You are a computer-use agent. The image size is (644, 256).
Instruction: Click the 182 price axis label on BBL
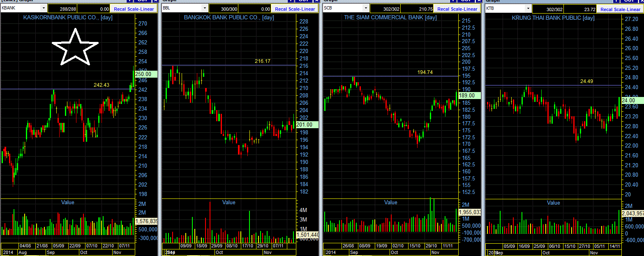pyautogui.click(x=304, y=191)
